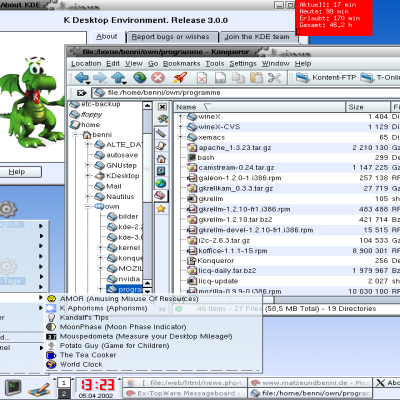Expand the xemacs folder in file list
400x400 pixels.
(x=180, y=137)
